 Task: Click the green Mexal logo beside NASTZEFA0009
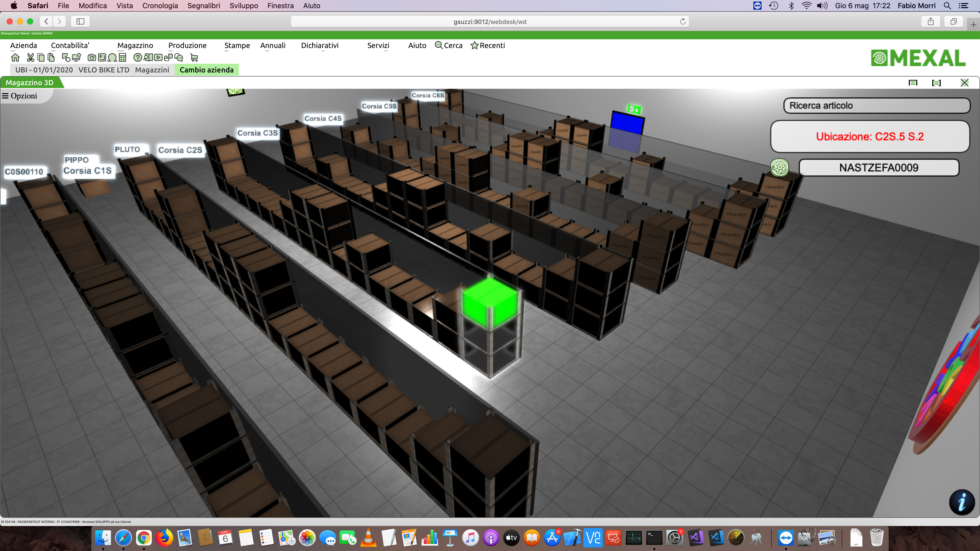pos(779,167)
